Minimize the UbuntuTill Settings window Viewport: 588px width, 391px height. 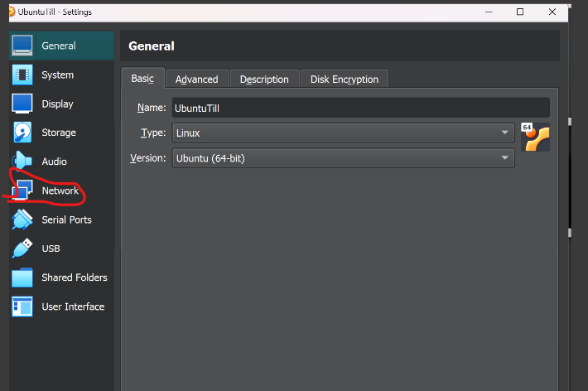pyautogui.click(x=489, y=12)
